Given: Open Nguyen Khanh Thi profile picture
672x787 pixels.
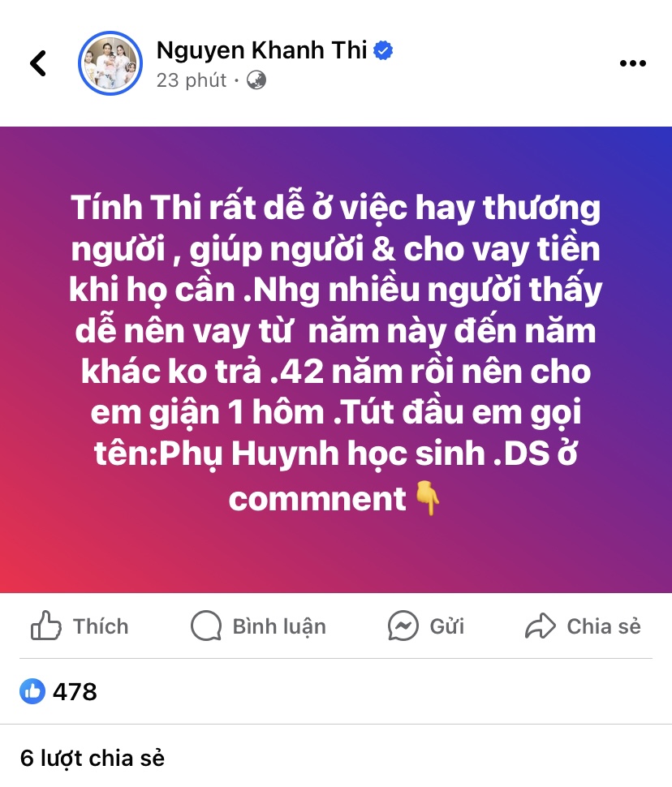Looking at the screenshot, I should pos(110,63).
